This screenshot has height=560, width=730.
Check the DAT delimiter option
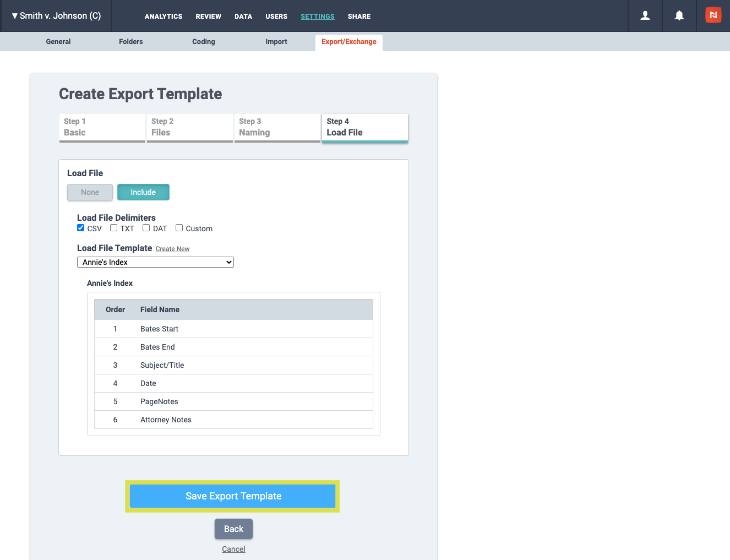point(146,228)
